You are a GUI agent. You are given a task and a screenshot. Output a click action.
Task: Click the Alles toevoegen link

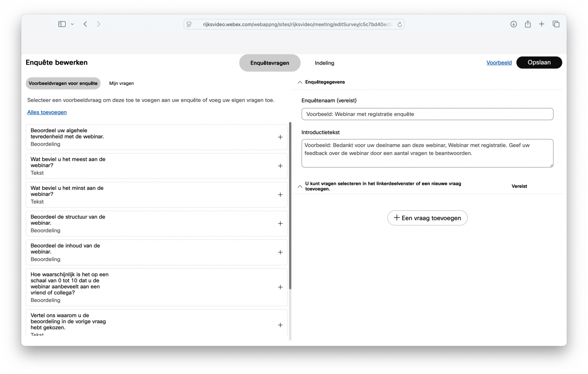47,112
